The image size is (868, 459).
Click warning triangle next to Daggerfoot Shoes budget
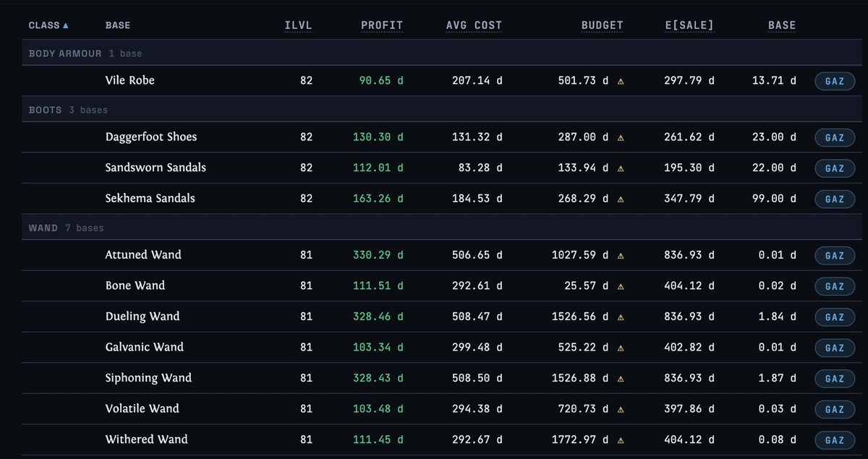pos(621,137)
